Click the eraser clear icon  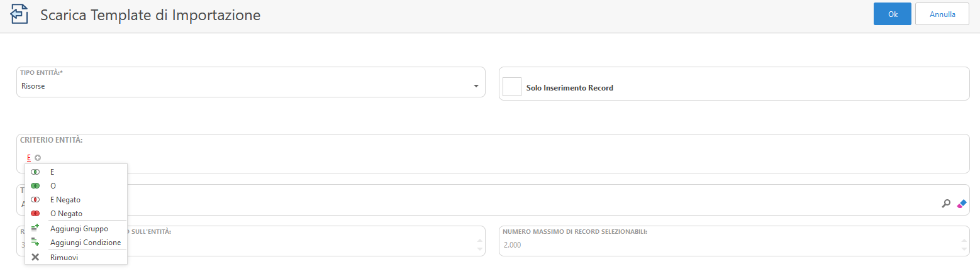pyautogui.click(x=961, y=204)
